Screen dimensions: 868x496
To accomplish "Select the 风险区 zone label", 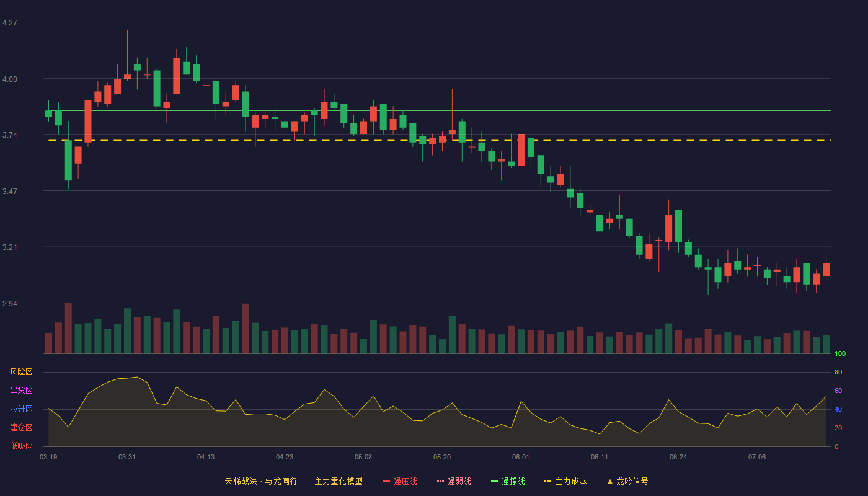I will (x=21, y=372).
